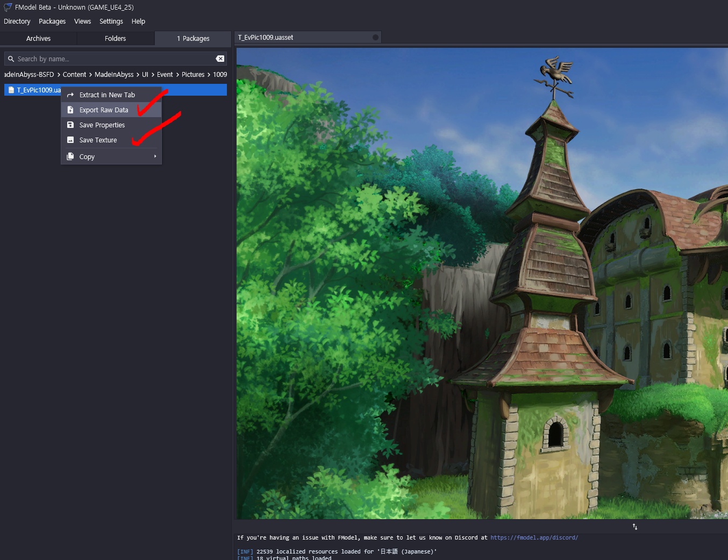728x560 pixels.
Task: Choose Save Properties
Action: click(111, 125)
